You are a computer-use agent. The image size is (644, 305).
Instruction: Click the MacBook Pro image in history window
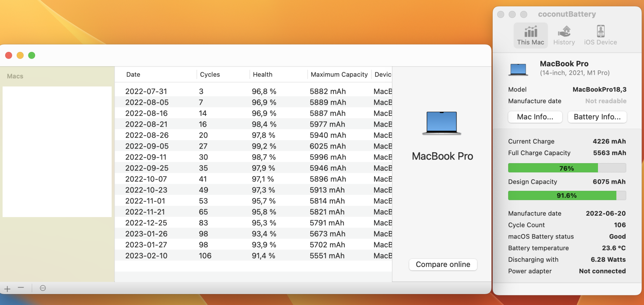coord(441,123)
